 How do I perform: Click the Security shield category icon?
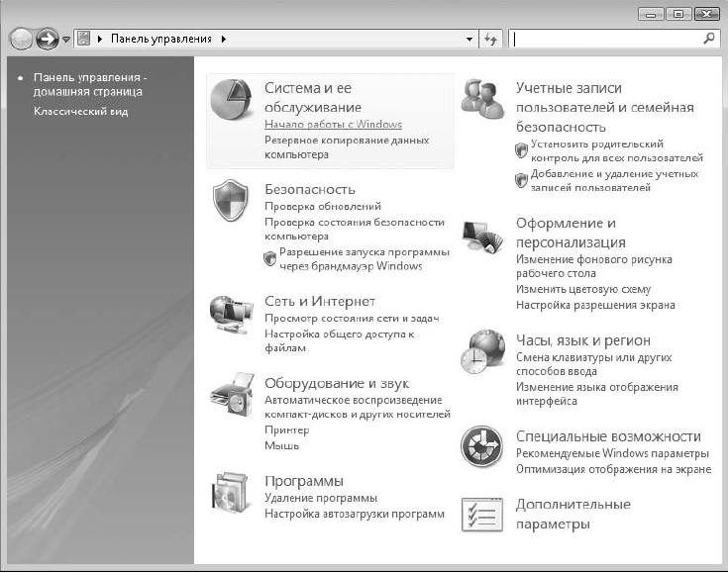pyautogui.click(x=230, y=201)
